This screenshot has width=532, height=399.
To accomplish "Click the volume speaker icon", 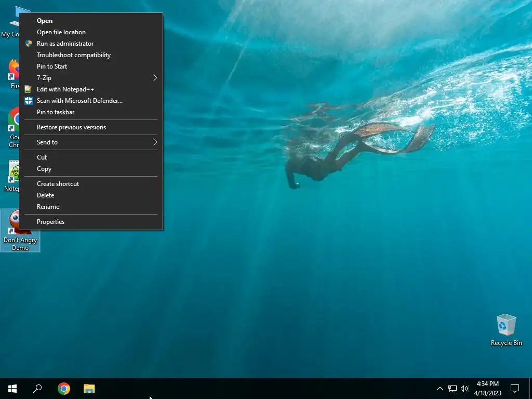I will (x=464, y=389).
